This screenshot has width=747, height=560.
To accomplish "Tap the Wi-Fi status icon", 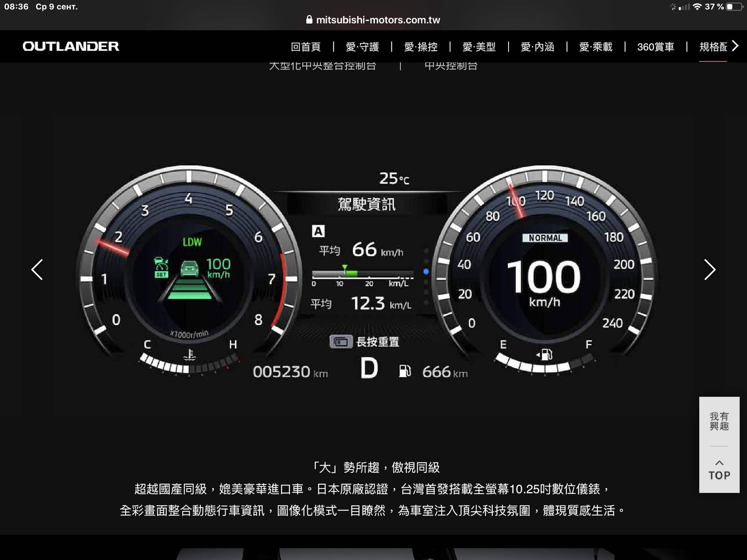I will [x=697, y=7].
